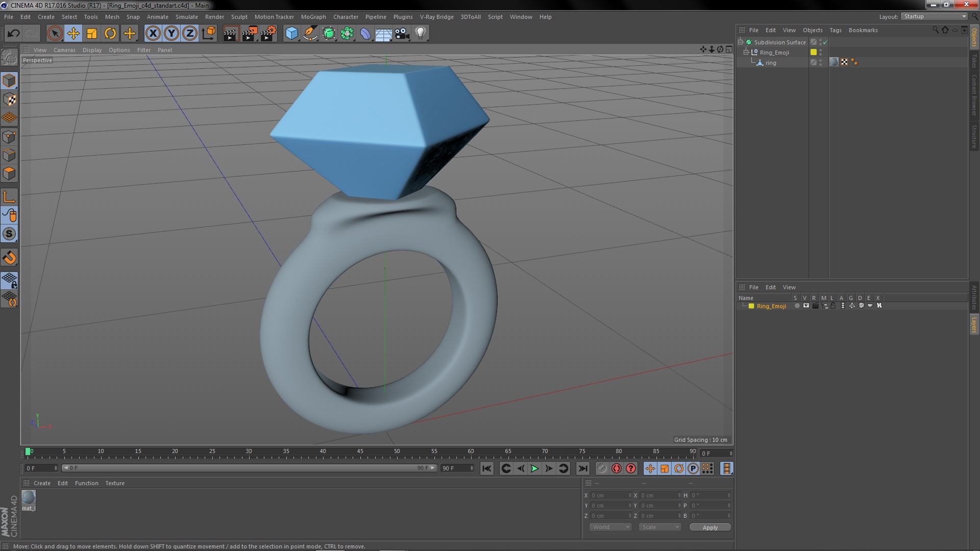Open Edit Render Settings icon
Viewport: 980px width, 551px height.
click(x=268, y=34)
